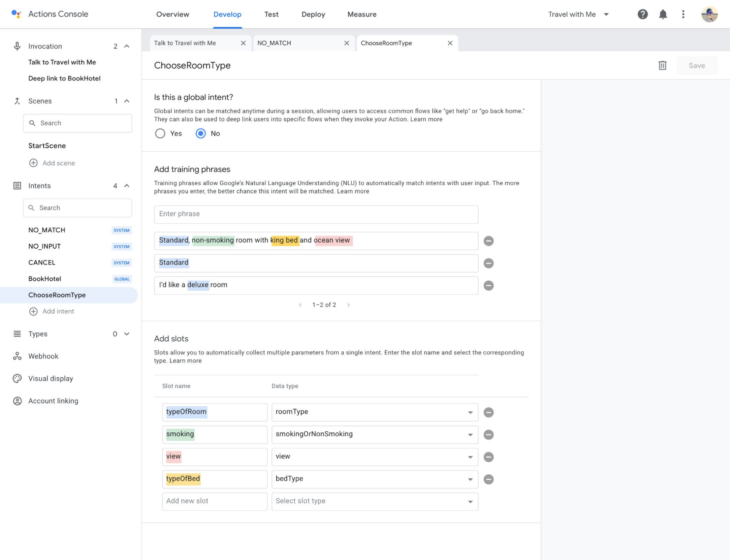Viewport: 730px width, 560px height.
Task: Remove the 'Standard' training phrase
Action: click(488, 263)
